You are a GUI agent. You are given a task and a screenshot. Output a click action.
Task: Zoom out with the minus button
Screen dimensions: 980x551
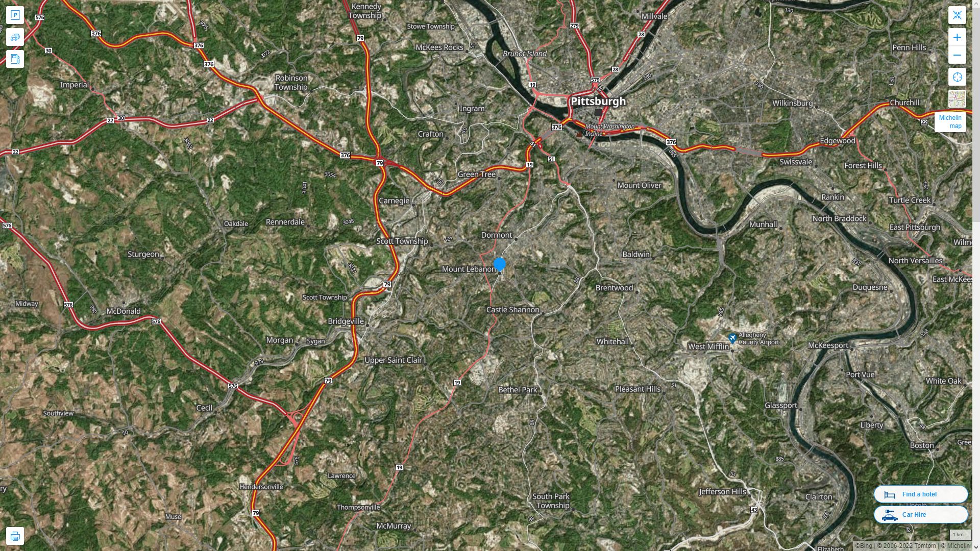point(957,55)
